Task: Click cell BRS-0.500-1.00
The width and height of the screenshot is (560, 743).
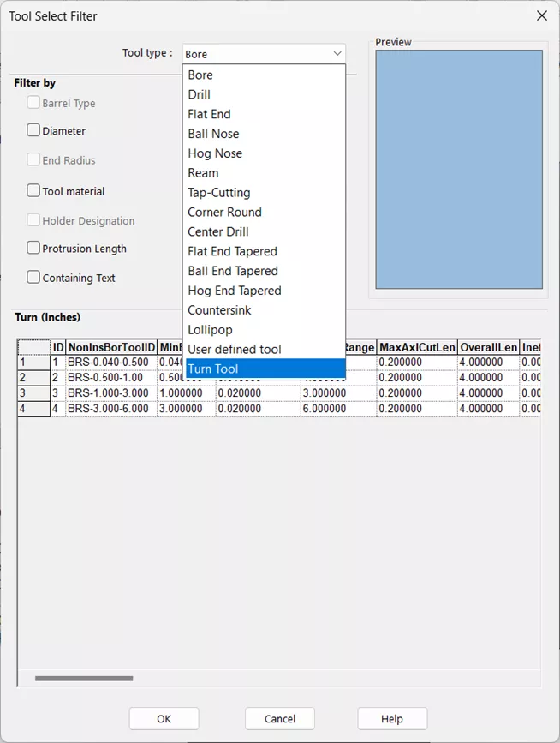Action: tap(111, 378)
